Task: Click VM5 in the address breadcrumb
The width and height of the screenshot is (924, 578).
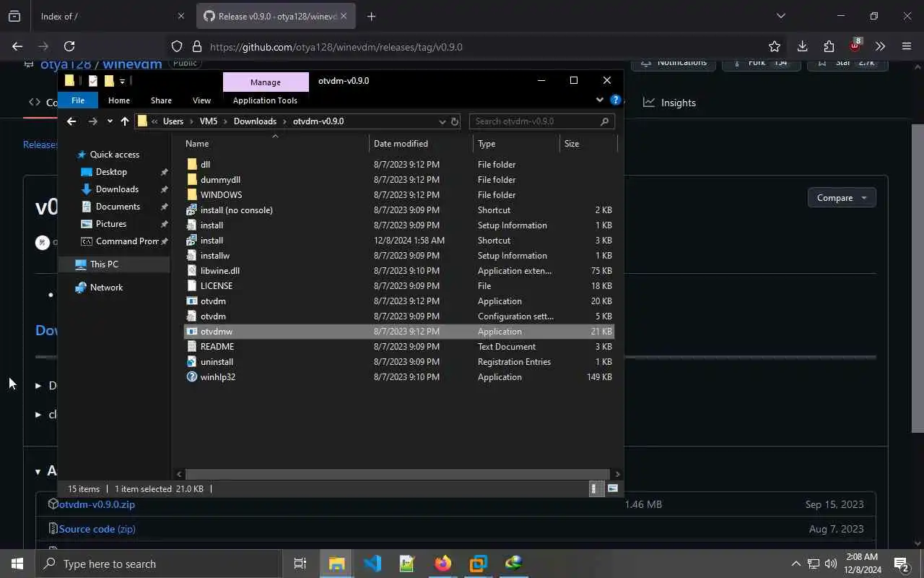Action: point(208,121)
